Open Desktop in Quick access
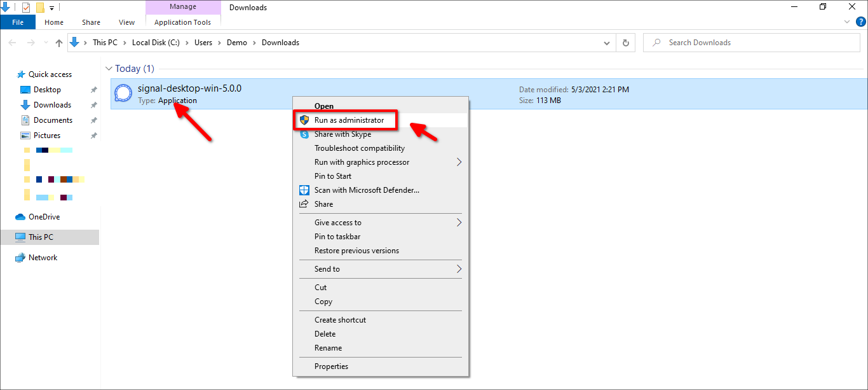The width and height of the screenshot is (868, 390). click(x=47, y=90)
